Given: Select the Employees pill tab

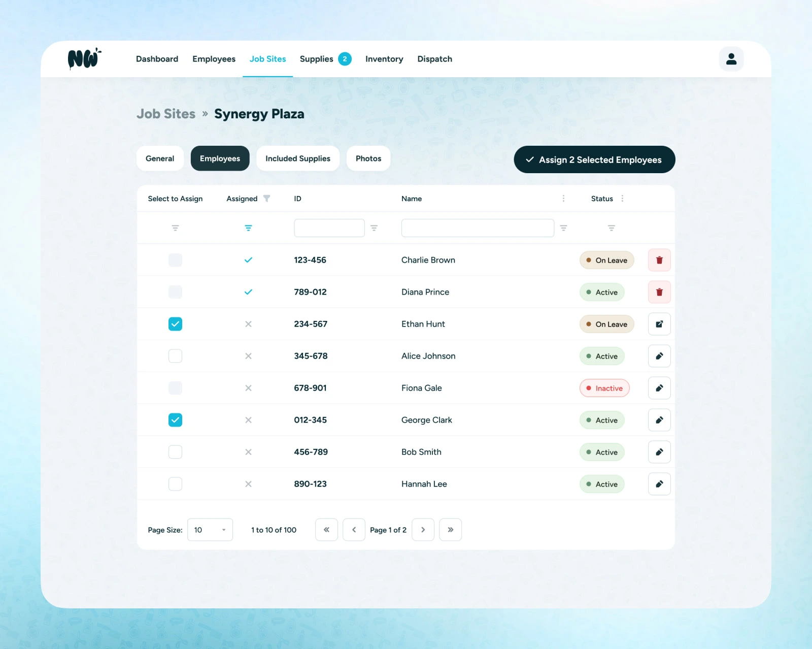Looking at the screenshot, I should pos(220,158).
